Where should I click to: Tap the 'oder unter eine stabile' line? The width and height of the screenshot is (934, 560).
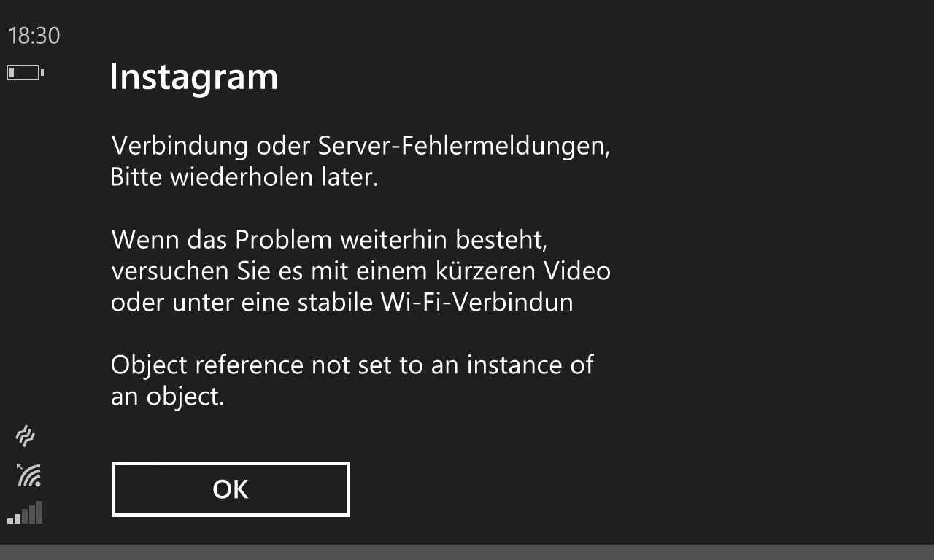point(341,302)
